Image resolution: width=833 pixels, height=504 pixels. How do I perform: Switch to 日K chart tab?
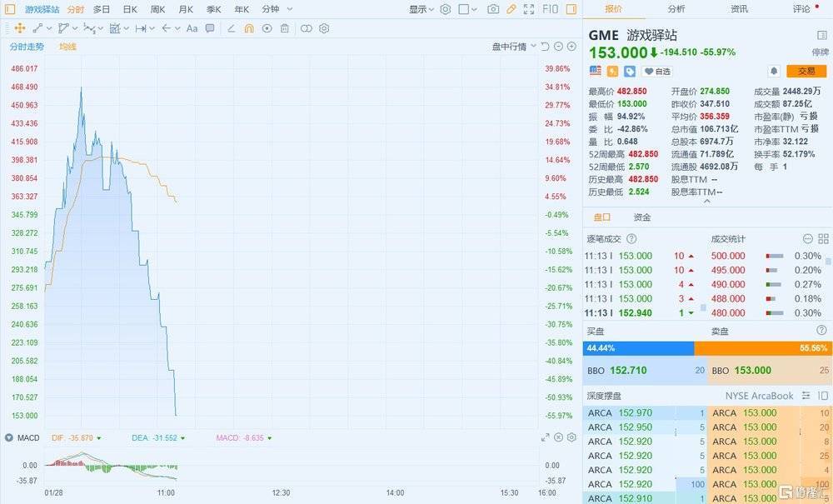pos(130,9)
